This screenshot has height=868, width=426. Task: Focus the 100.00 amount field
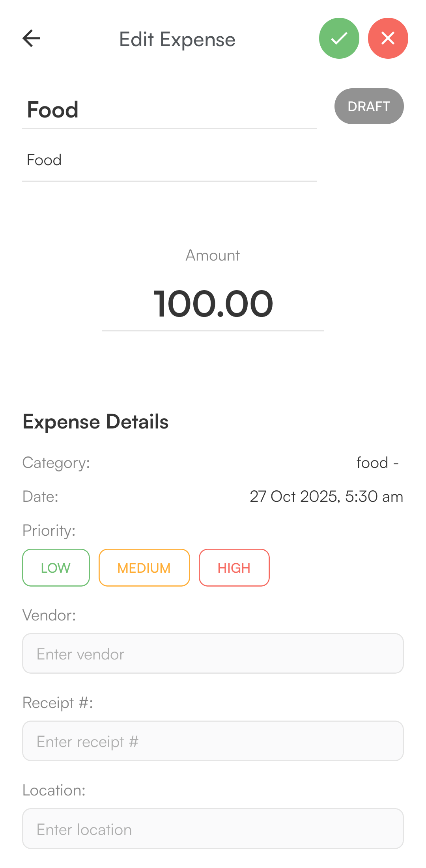click(213, 304)
